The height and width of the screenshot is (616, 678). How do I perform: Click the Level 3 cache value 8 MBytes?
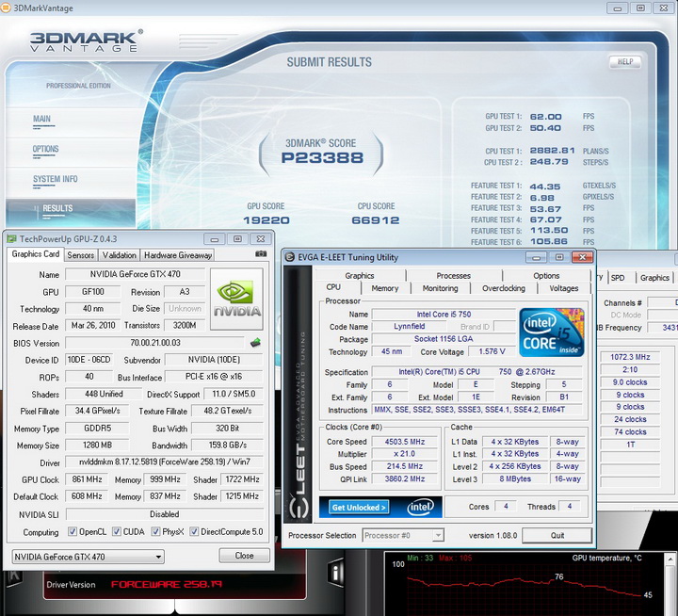[x=515, y=478]
